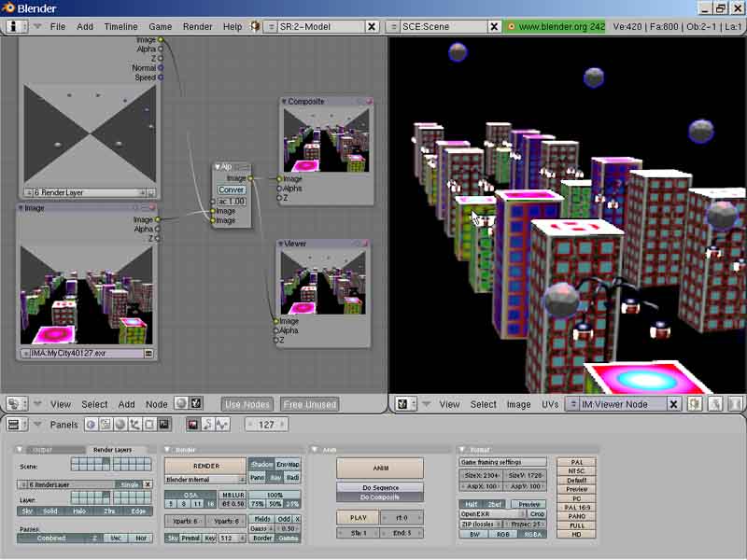Click the info window type icon

click(x=17, y=26)
